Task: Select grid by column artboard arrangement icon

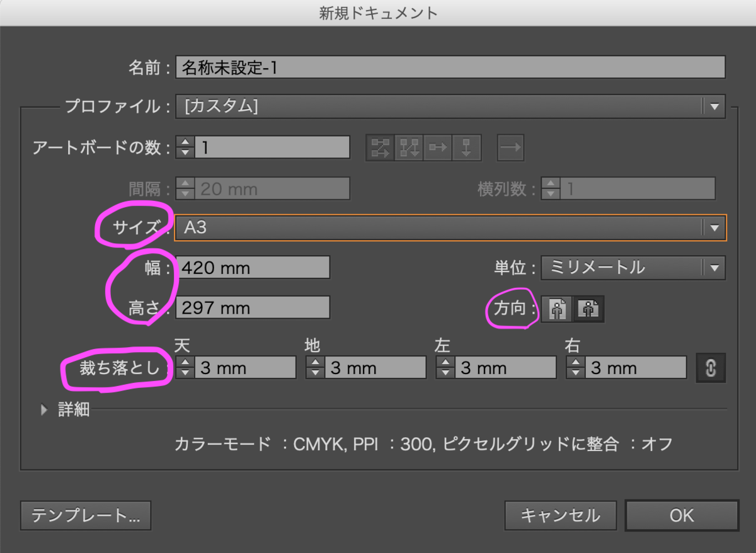Action: coord(409,148)
